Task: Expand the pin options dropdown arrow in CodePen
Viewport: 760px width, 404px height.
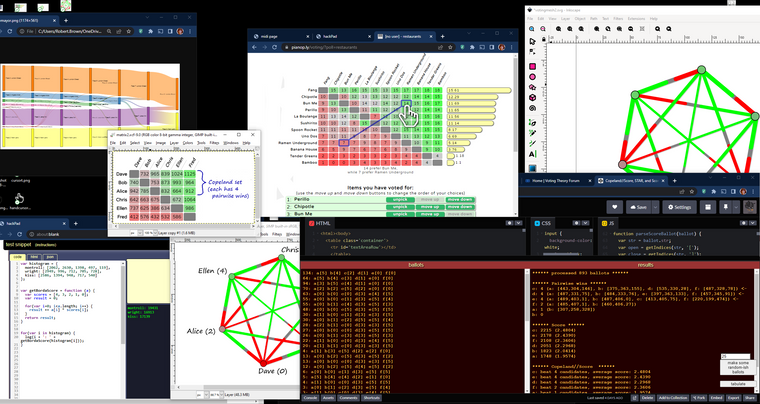Action: point(736,207)
